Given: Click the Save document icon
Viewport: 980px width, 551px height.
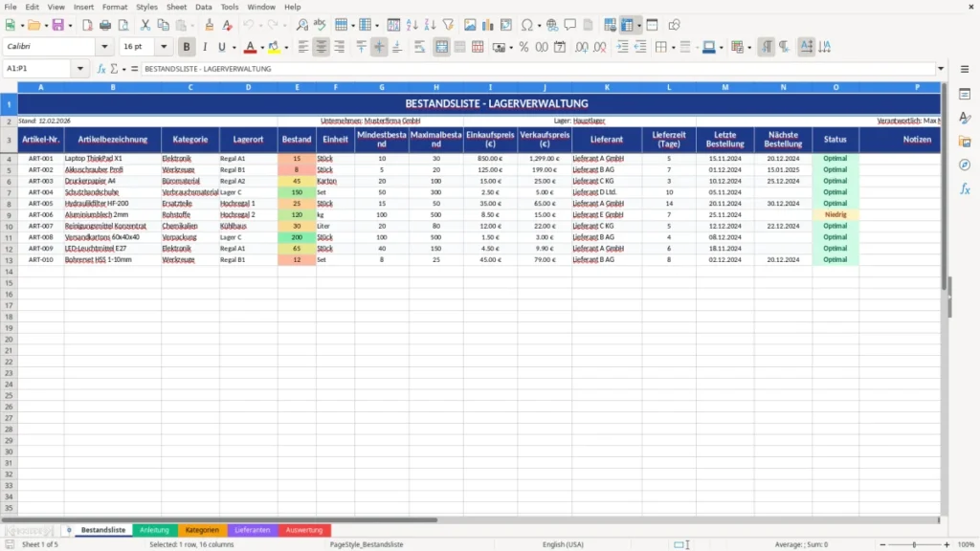Looking at the screenshot, I should (x=58, y=25).
